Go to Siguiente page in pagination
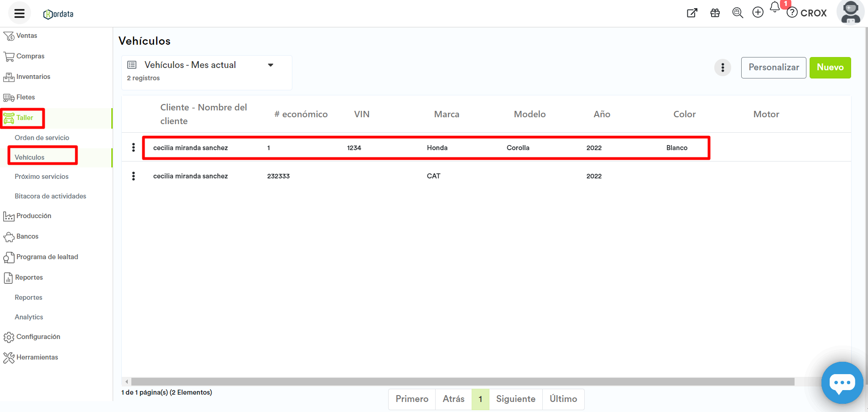 click(515, 399)
